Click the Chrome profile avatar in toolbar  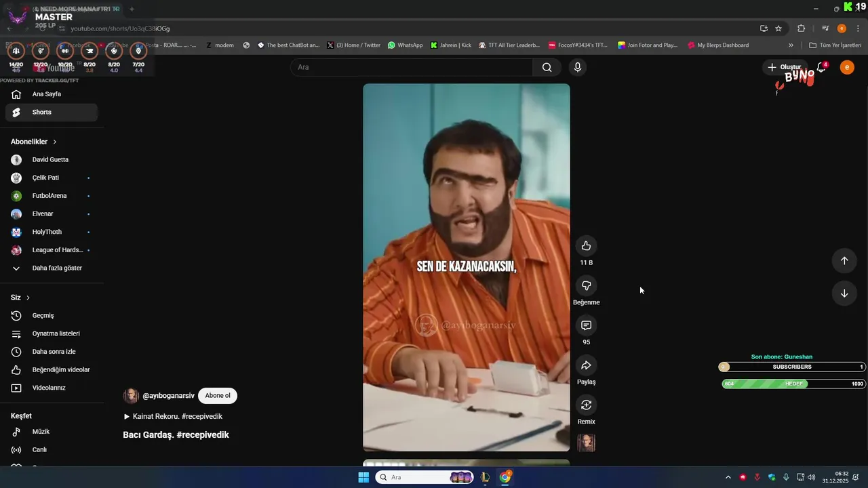842,28
